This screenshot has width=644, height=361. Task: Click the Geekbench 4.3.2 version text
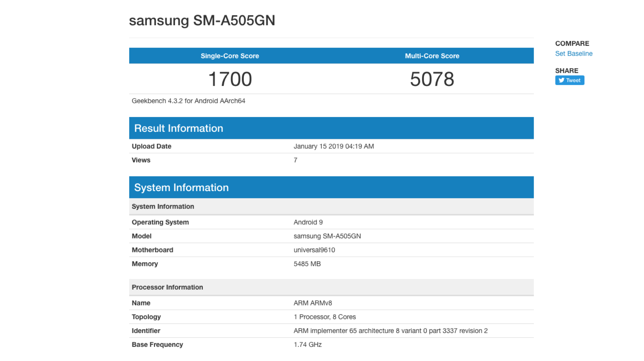coord(188,101)
